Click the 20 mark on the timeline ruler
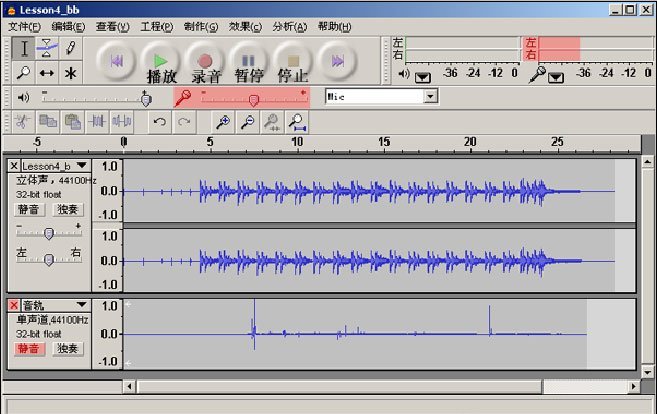 pos(470,142)
